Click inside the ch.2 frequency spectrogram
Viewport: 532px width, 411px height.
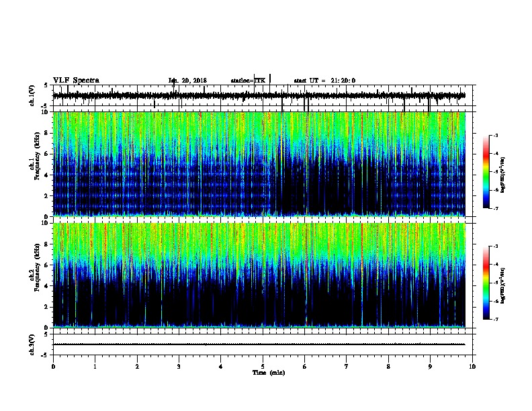click(259, 275)
